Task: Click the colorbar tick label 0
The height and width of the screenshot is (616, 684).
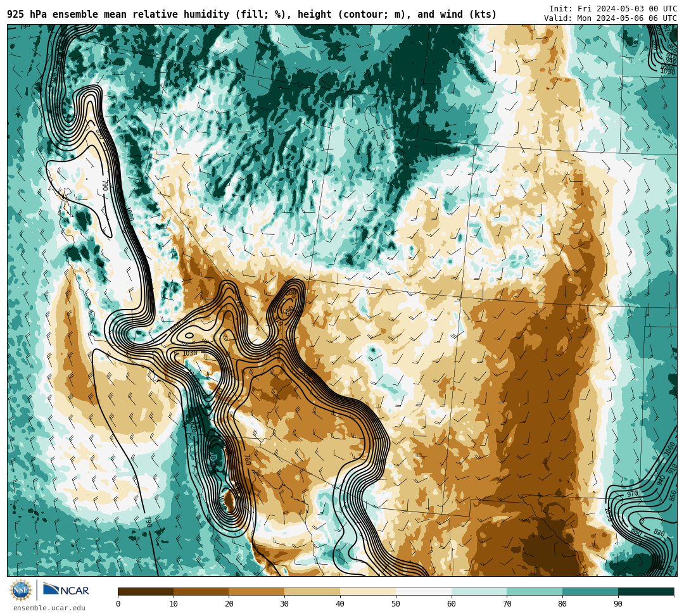Action: click(x=118, y=604)
